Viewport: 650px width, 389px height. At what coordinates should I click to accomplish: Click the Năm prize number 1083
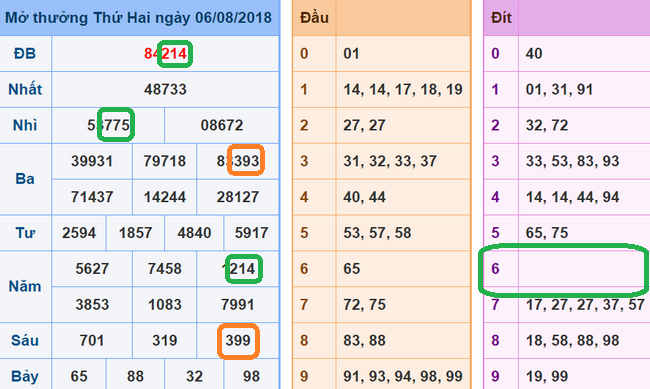(165, 305)
